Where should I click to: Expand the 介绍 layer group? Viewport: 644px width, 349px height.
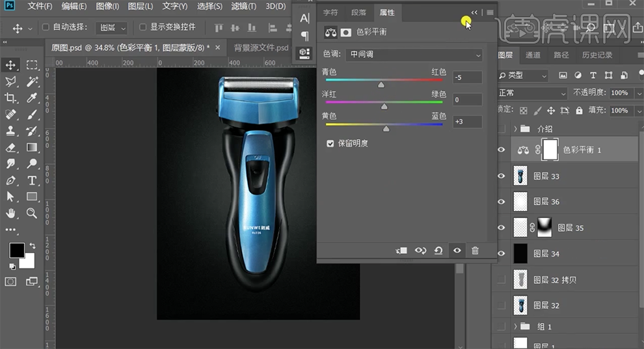(x=515, y=129)
